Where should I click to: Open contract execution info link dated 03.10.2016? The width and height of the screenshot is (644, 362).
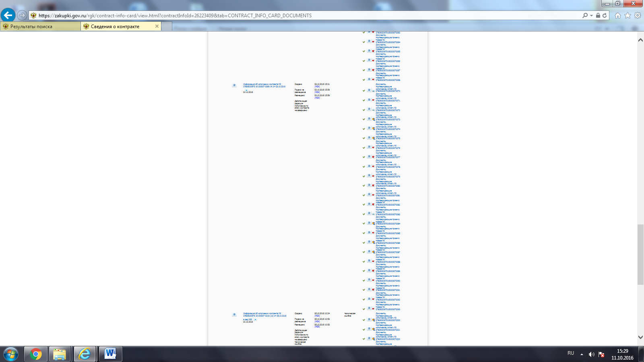(264, 85)
